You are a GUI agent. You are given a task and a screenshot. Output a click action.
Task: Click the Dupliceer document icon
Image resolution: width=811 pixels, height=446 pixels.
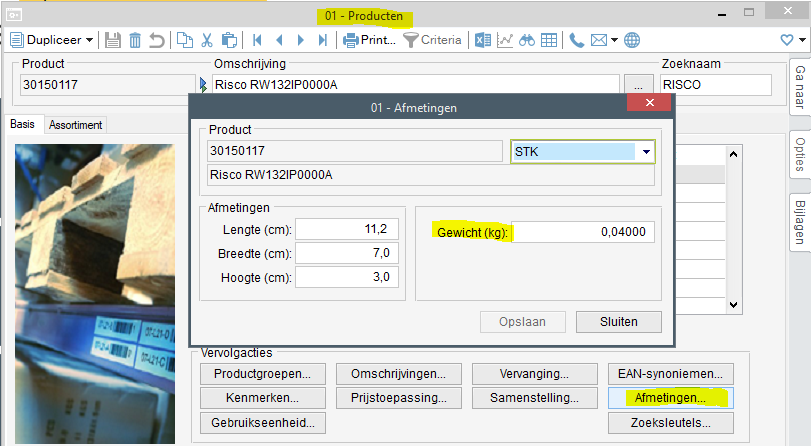(x=17, y=40)
